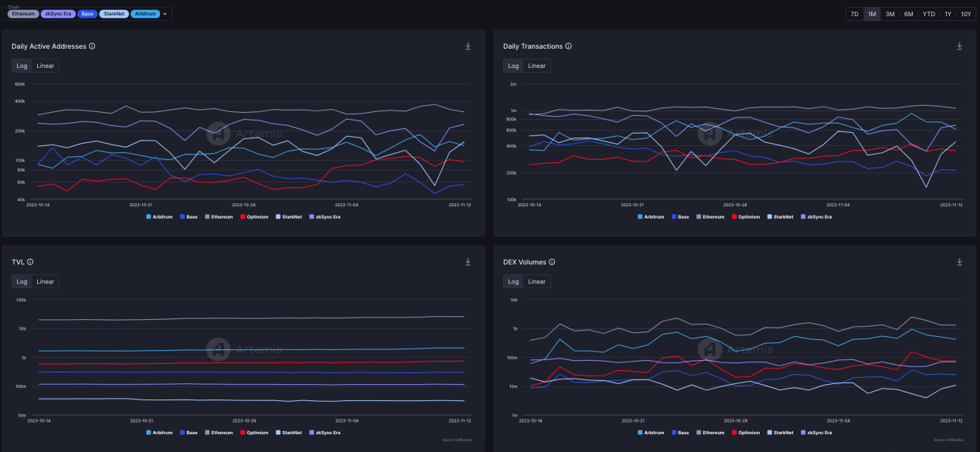This screenshot has height=452, width=980.
Task: Open info tooltip for Daily Active Addresses
Action: coord(92,46)
